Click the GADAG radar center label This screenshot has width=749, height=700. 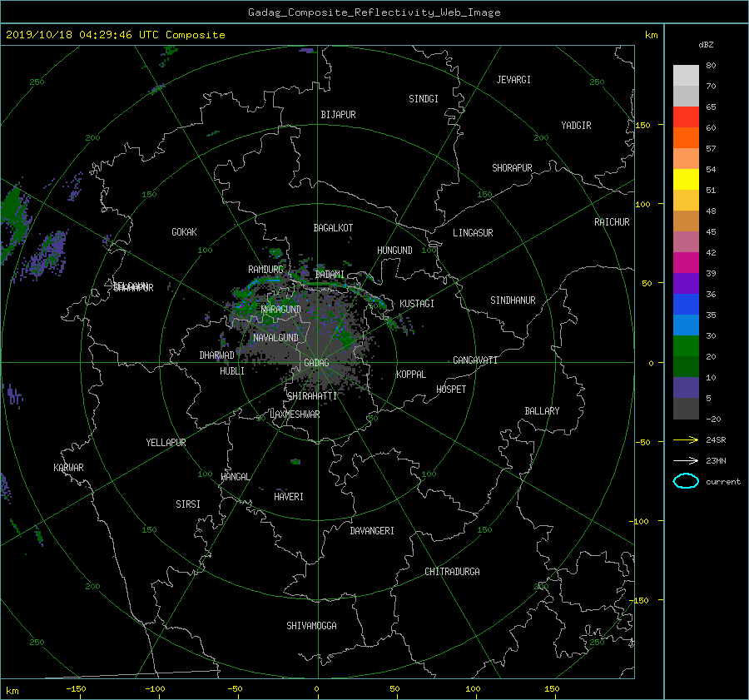(316, 363)
